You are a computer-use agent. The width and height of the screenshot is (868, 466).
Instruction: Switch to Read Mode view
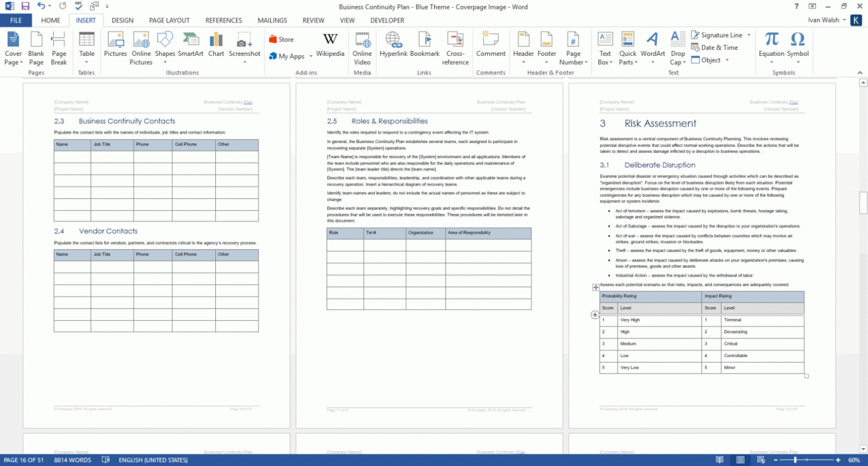[719, 460]
